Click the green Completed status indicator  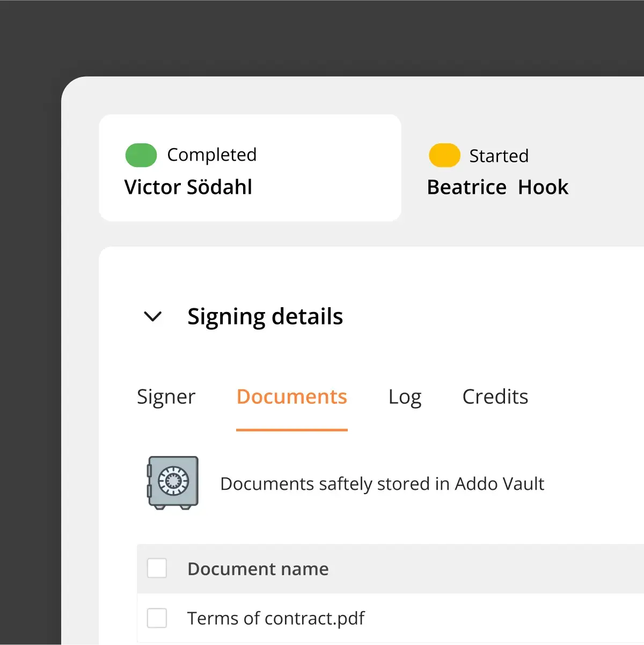(141, 155)
